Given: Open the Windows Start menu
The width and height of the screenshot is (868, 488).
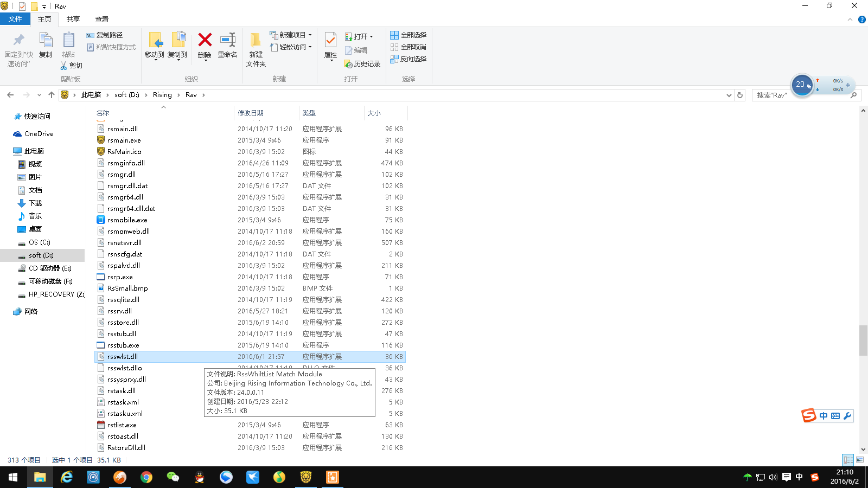Looking at the screenshot, I should pyautogui.click(x=13, y=477).
